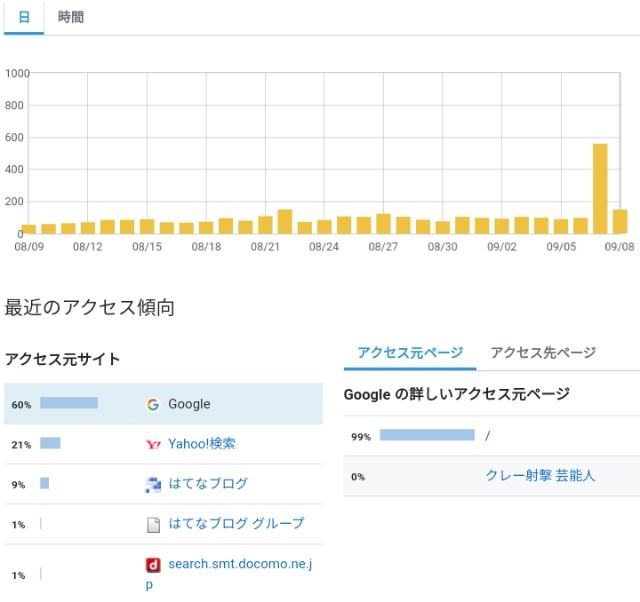Click the 60% percentage bar for Google
This screenshot has height=602, width=640.
click(x=69, y=403)
